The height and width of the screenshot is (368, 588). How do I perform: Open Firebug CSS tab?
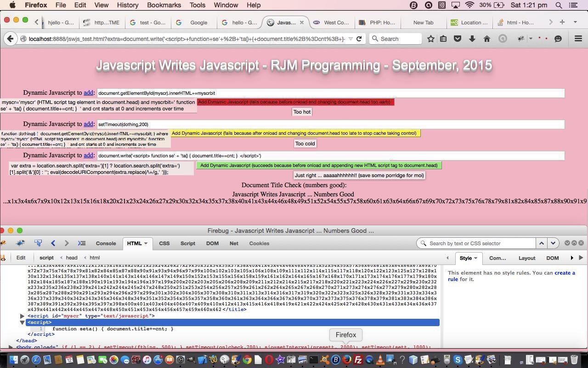[164, 243]
